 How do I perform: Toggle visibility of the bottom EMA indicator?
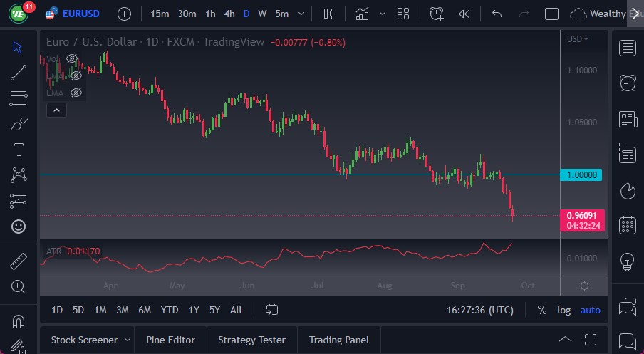[76, 93]
